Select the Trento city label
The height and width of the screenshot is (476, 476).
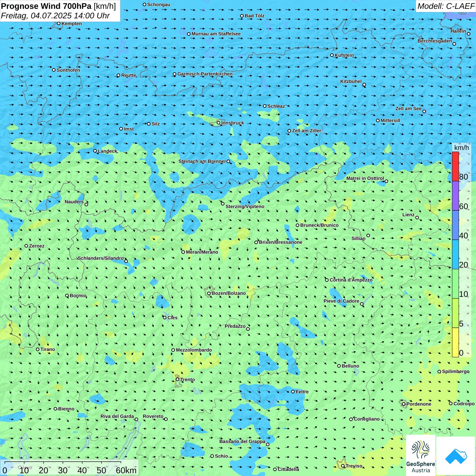pyautogui.click(x=187, y=380)
